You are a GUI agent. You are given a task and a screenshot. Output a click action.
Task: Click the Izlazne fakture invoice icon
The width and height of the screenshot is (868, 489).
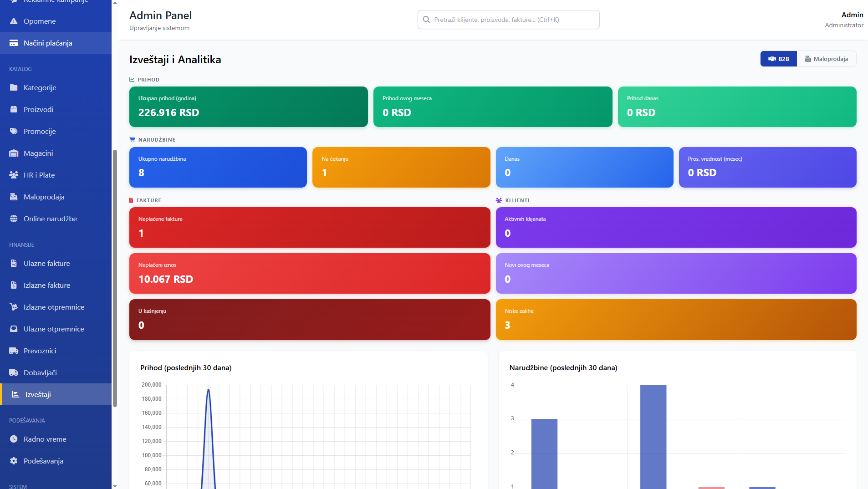[14, 285]
